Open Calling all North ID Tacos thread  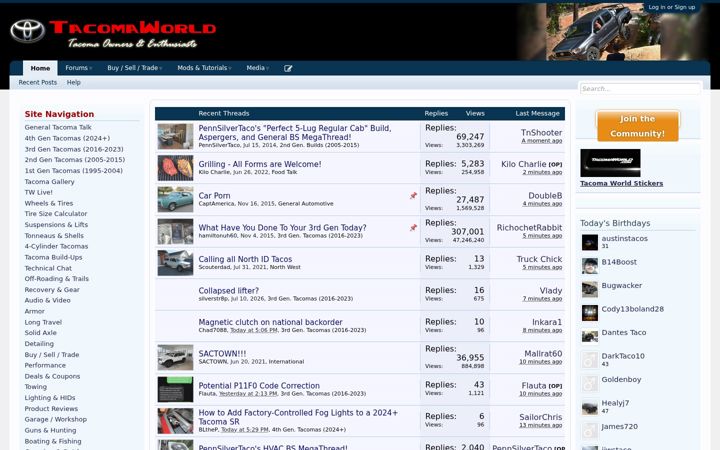[245, 259]
